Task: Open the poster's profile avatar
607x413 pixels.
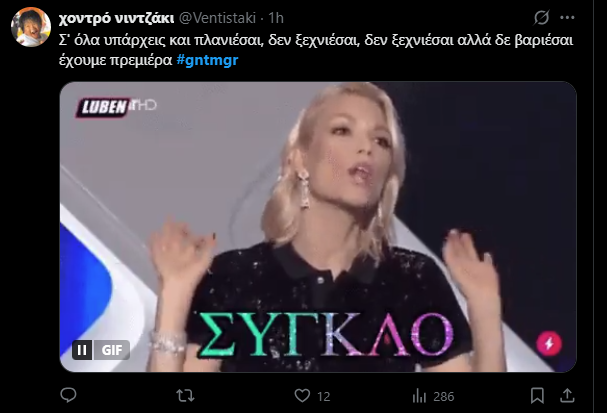Action: pyautogui.click(x=31, y=27)
